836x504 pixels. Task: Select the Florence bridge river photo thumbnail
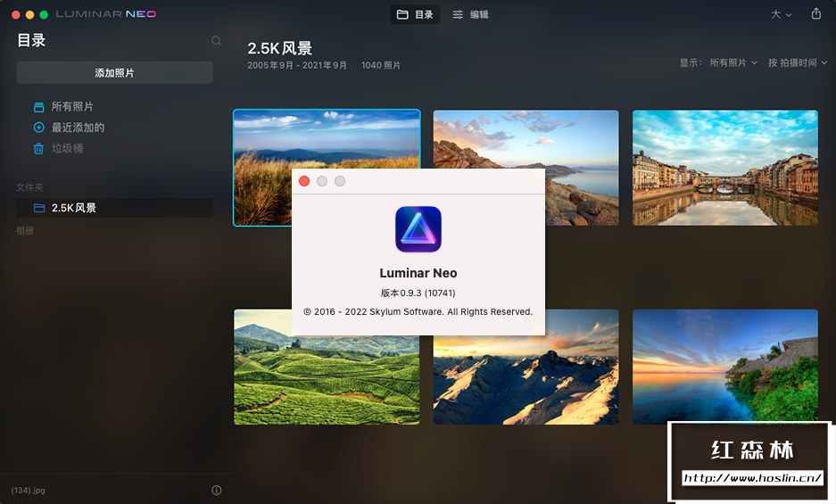click(725, 168)
